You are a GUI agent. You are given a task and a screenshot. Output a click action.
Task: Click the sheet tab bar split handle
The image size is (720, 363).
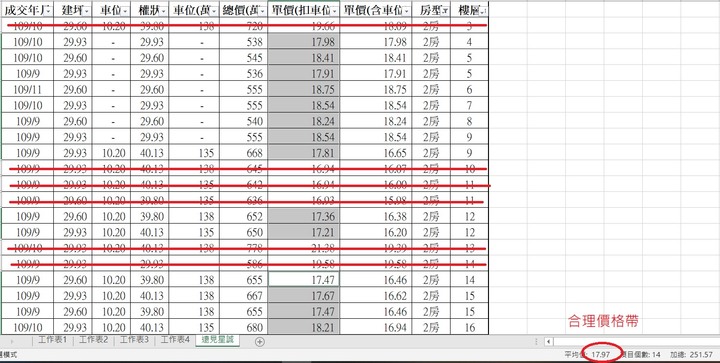537,341
